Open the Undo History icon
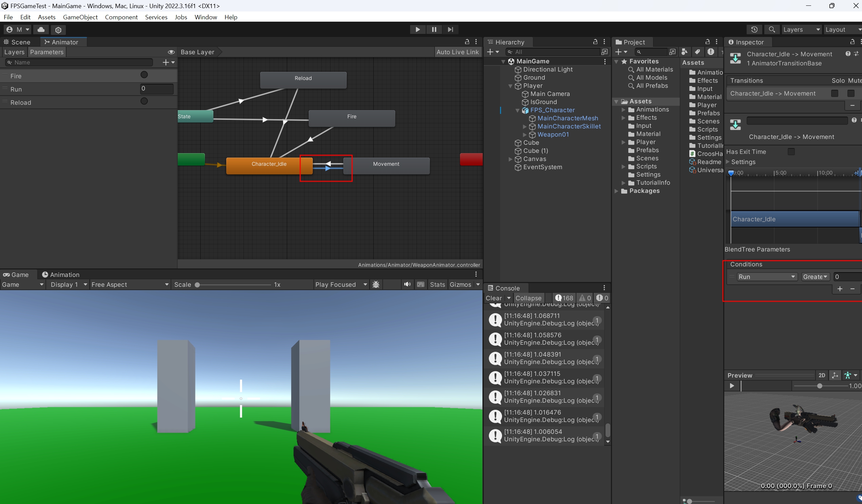The image size is (862, 504). tap(754, 29)
